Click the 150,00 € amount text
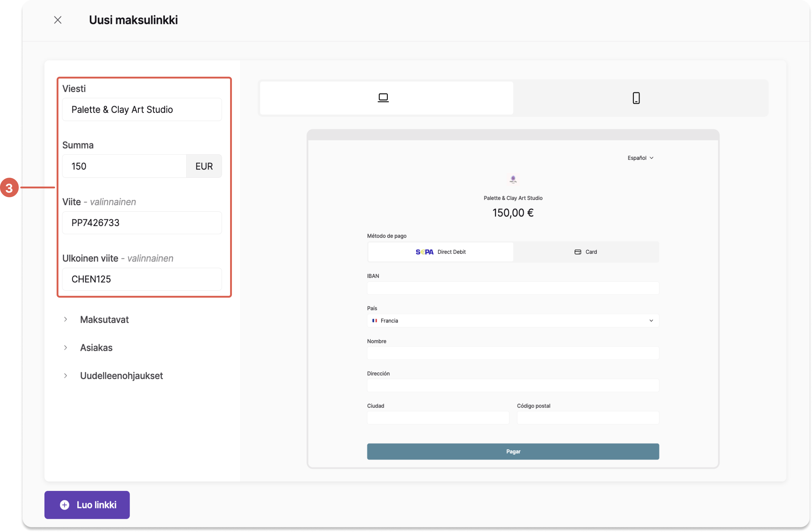812x532 pixels. pyautogui.click(x=513, y=213)
